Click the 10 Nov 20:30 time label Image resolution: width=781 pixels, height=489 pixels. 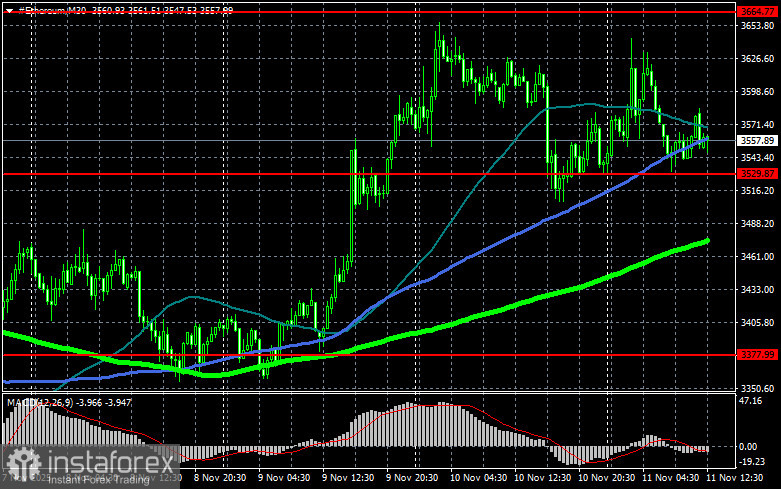pos(607,478)
